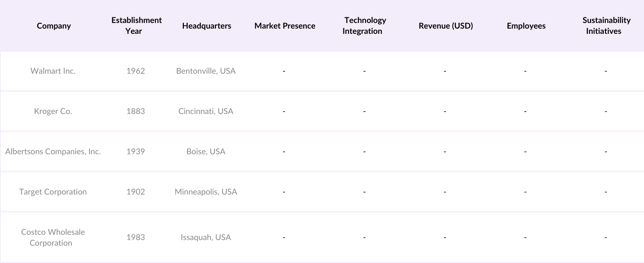Select the 1902 establishment year cell

click(136, 192)
